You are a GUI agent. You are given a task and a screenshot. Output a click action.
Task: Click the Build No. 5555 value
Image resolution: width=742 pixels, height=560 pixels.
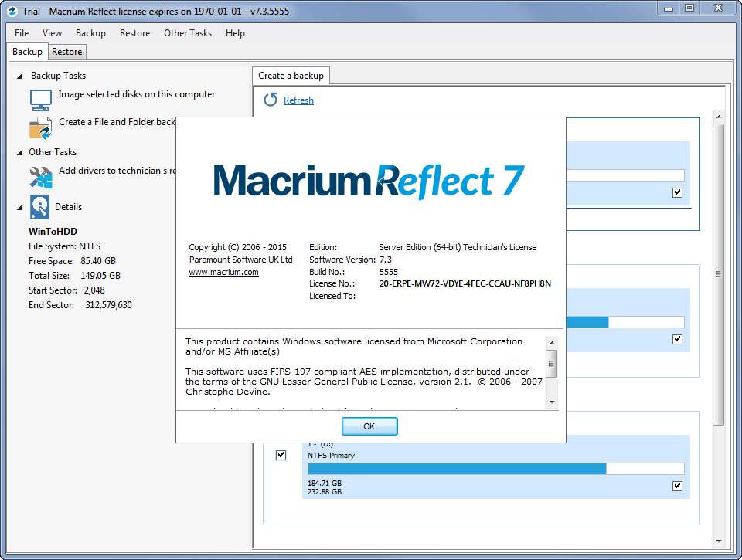(x=389, y=272)
